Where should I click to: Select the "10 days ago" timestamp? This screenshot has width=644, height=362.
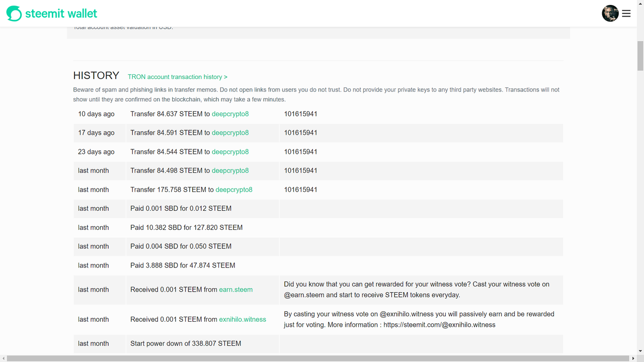96,114
